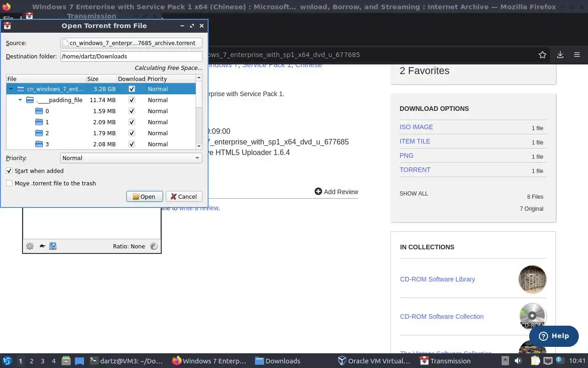Viewport: 588px width, 368px height.
Task: Open the Priority dropdown set to Normal
Action: click(x=131, y=158)
